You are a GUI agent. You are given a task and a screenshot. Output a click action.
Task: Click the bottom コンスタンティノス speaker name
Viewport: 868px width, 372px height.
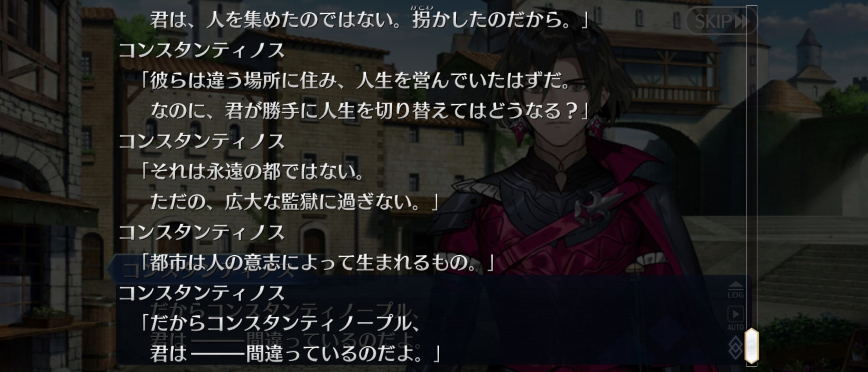tap(201, 293)
